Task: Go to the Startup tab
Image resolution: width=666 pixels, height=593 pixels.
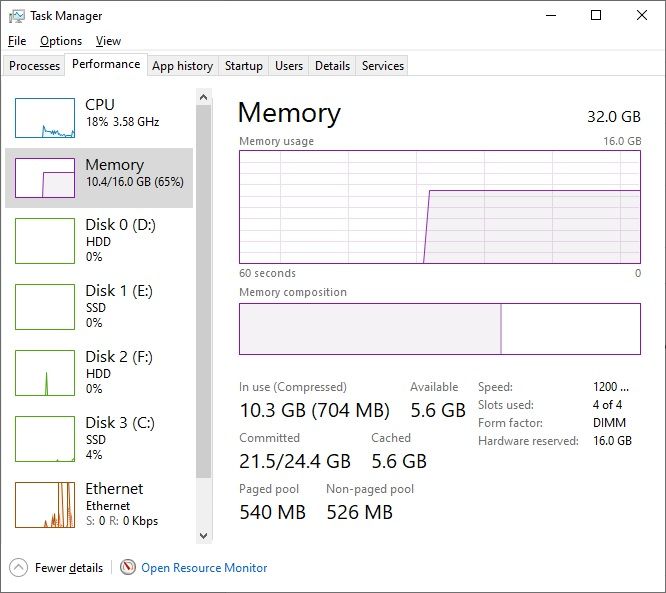Action: click(244, 66)
